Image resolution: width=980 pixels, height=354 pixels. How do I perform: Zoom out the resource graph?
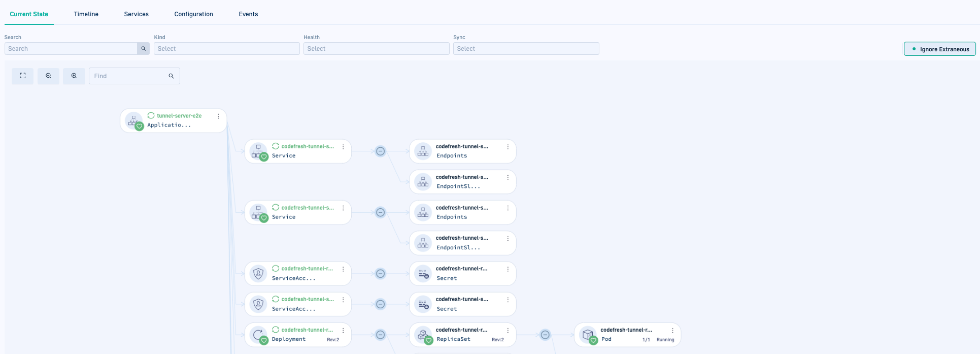pos(48,76)
